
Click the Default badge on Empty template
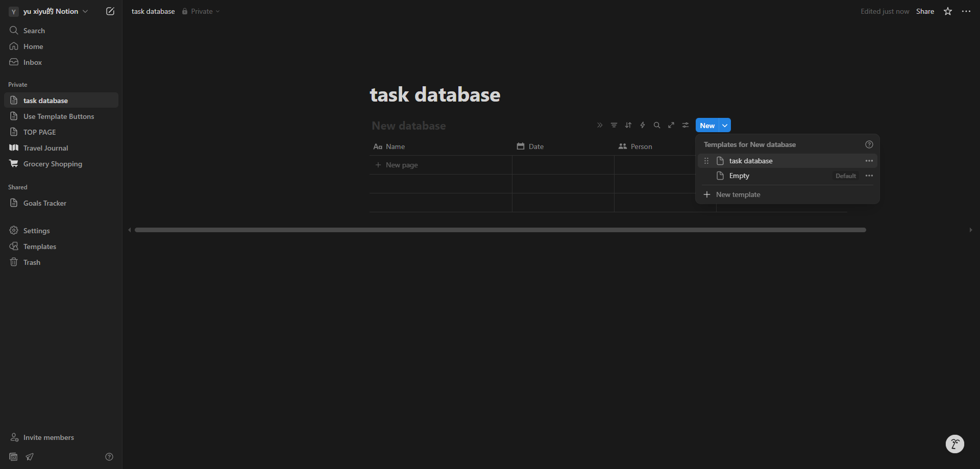pyautogui.click(x=846, y=176)
